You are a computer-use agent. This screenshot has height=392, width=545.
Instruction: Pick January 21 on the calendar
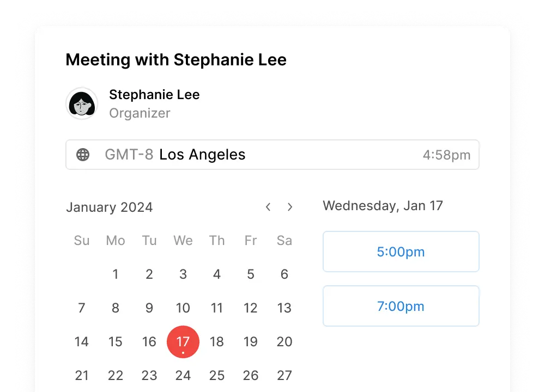coord(82,376)
